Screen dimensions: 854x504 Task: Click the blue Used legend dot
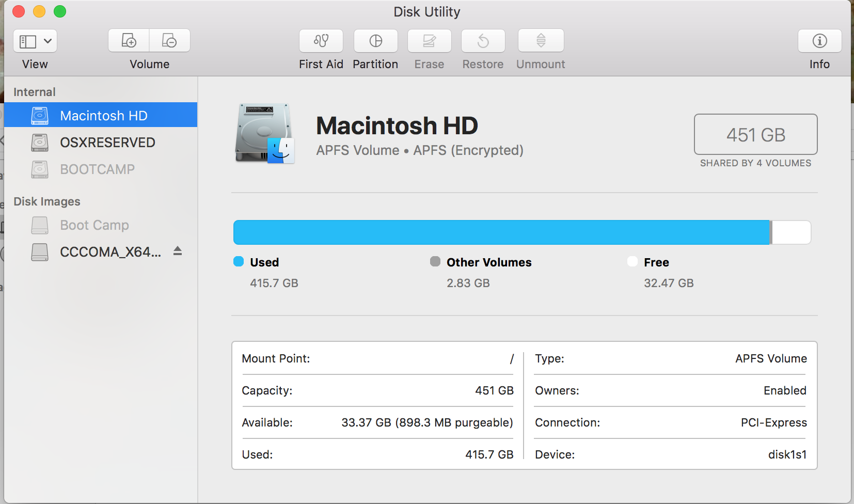tap(239, 261)
